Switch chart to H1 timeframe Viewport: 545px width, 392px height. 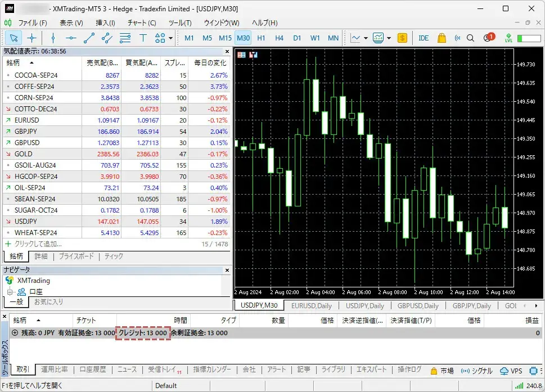pyautogui.click(x=261, y=38)
